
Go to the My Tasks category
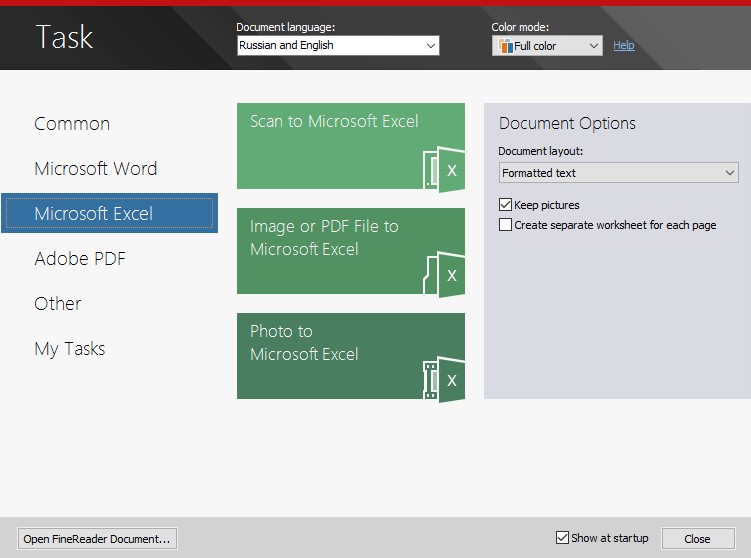(x=69, y=349)
